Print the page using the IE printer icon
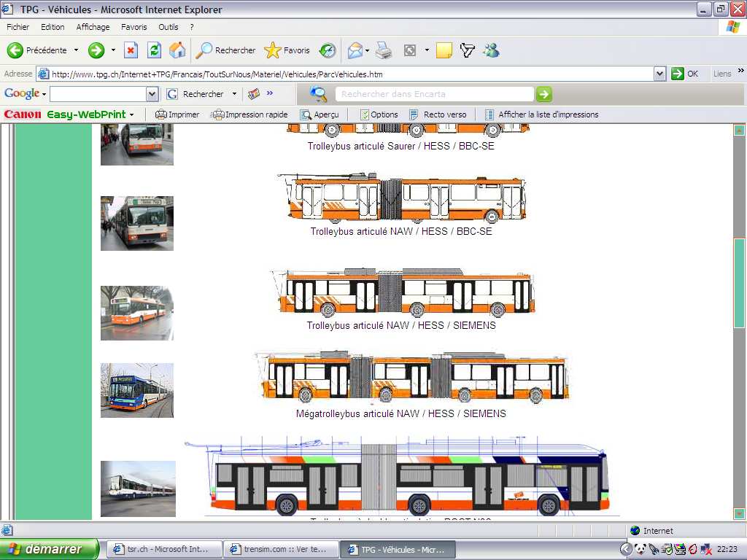The height and width of the screenshot is (560, 747). (x=384, y=50)
